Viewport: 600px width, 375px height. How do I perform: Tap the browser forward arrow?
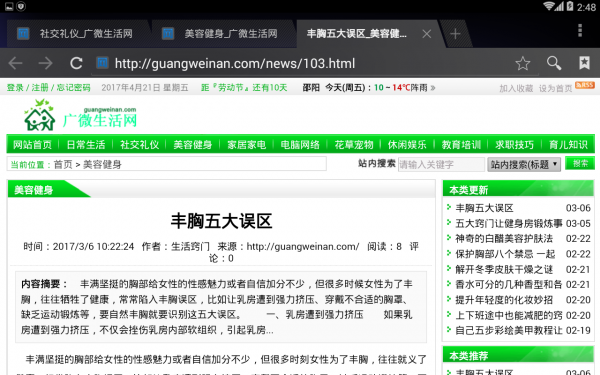point(46,63)
